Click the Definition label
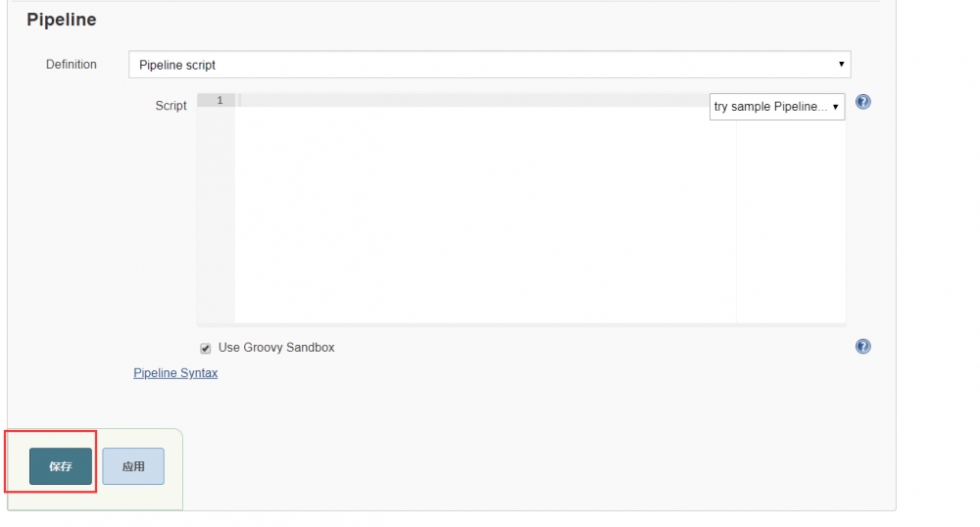Screen dimensions: 980x527 pyautogui.click(x=72, y=65)
